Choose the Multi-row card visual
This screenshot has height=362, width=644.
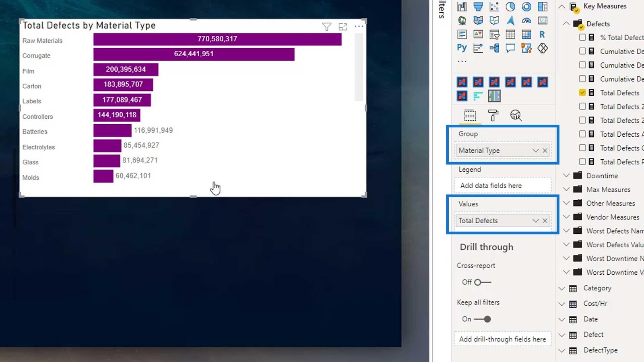point(462,35)
